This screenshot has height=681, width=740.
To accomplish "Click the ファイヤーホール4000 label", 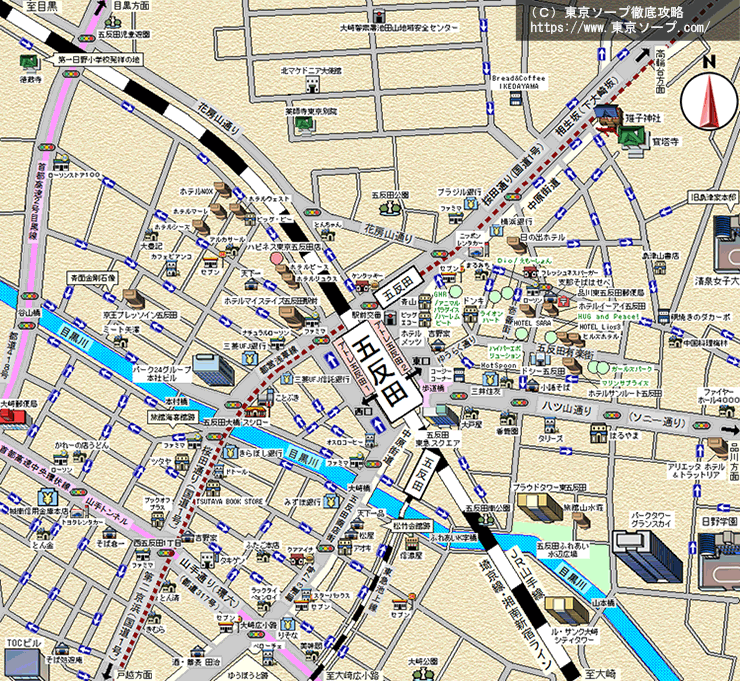I will pyautogui.click(x=718, y=395).
